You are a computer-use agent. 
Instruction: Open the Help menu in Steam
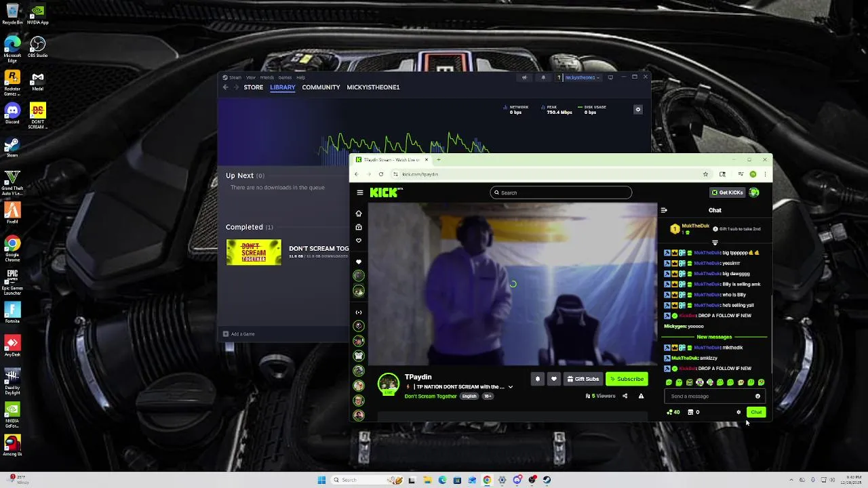click(x=300, y=77)
